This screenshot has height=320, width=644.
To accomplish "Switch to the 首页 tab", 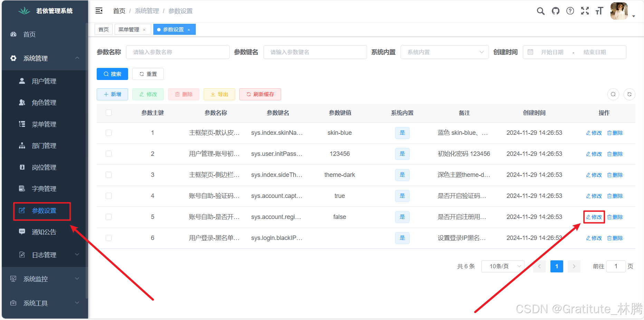I will tap(104, 29).
